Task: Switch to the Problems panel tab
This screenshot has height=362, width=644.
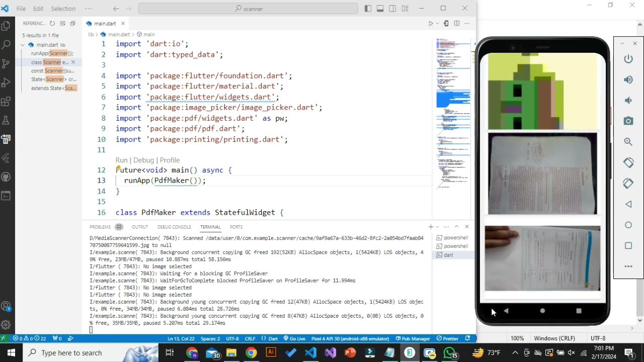Action: (x=106, y=227)
